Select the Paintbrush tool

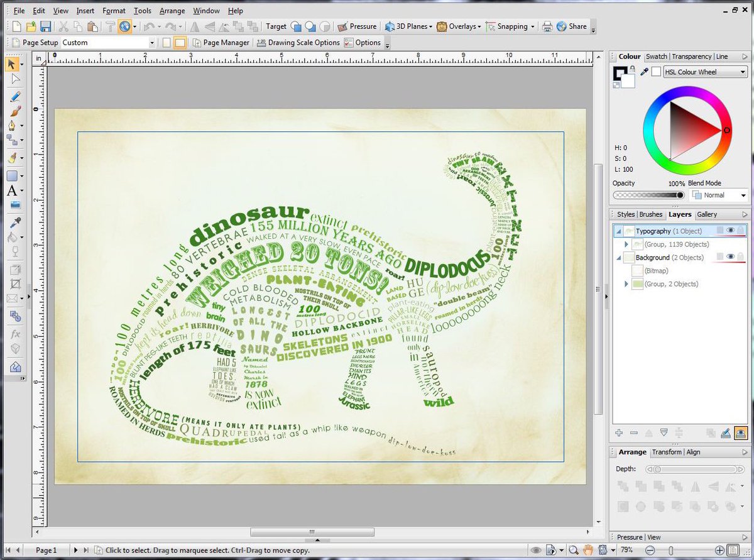click(x=14, y=111)
